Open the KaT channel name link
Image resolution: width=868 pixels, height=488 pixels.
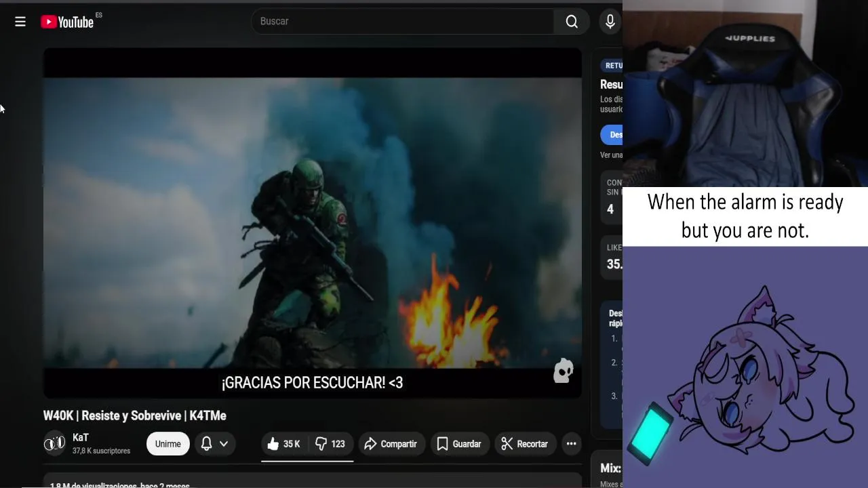pos(81,438)
